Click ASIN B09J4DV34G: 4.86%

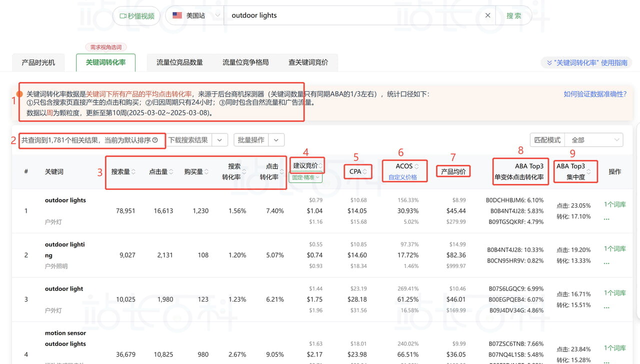coord(516,310)
